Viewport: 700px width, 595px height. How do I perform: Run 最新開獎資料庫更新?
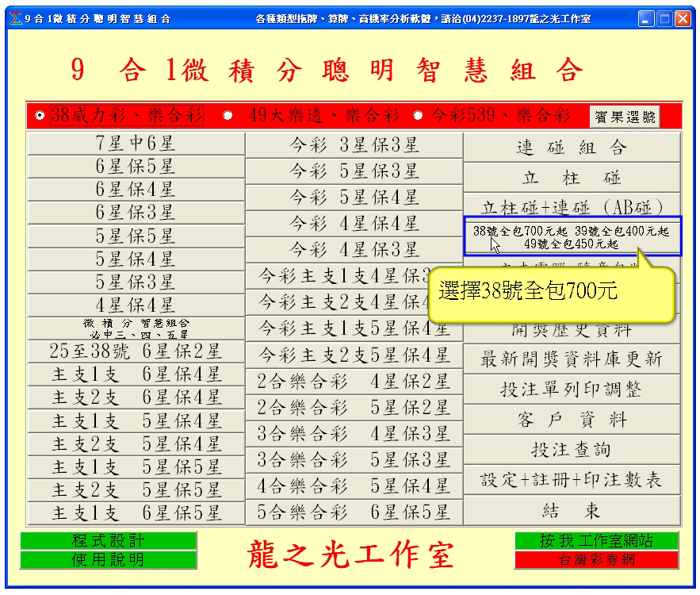[x=572, y=359]
